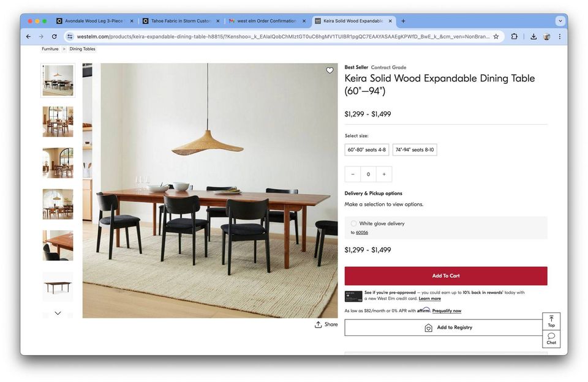Choose size 74"-94" seats 8-10
Viewport: 588px width, 382px height.
[415, 149]
